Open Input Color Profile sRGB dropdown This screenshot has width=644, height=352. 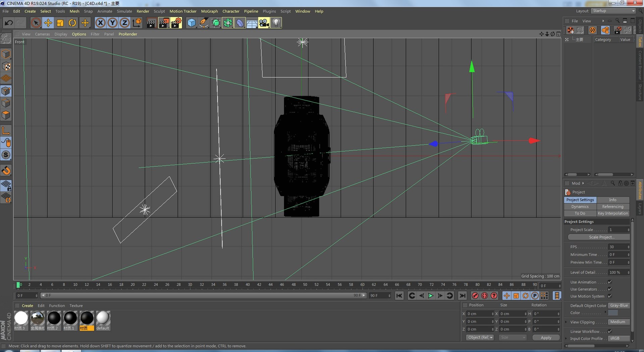click(619, 339)
